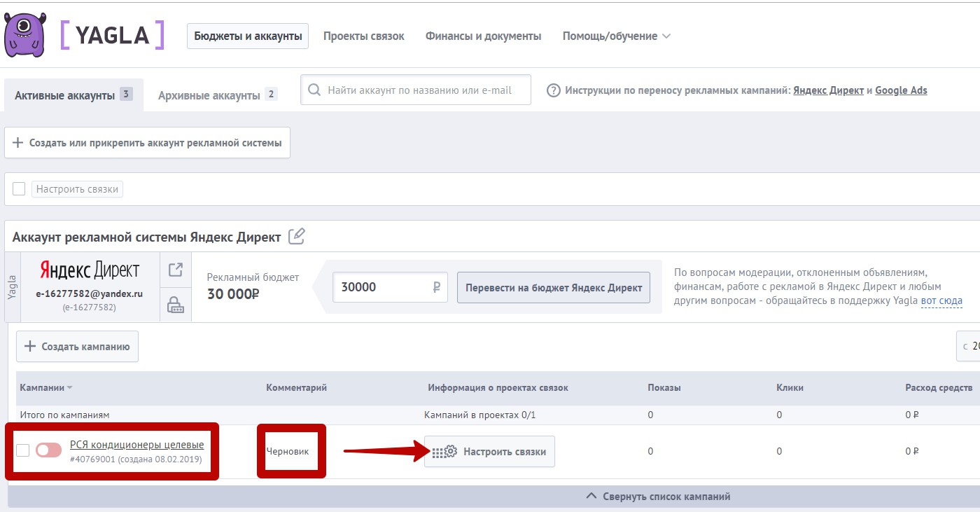Follow the вот сюда support link

941,301
